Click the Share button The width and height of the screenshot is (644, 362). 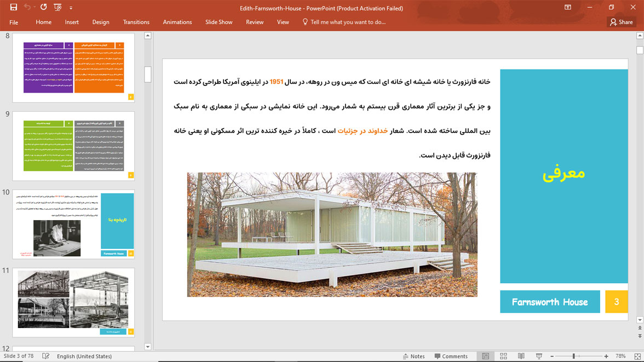(x=622, y=22)
